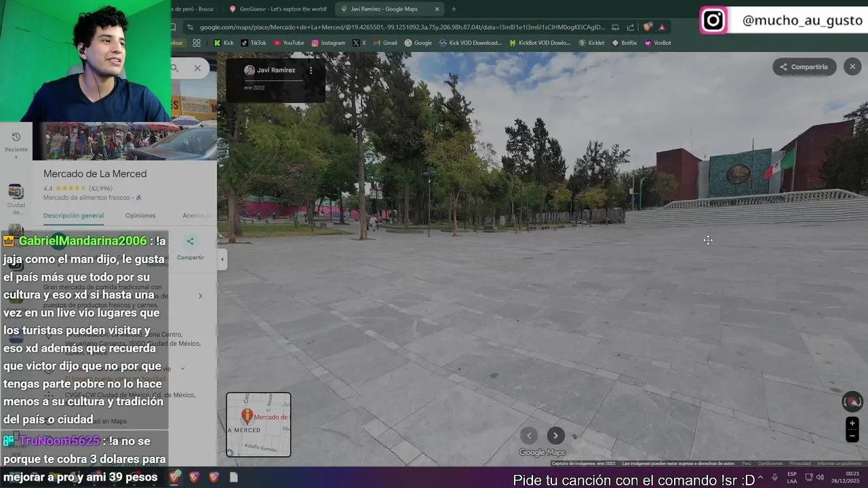Click the Compartir button in Street View
This screenshot has height=488, width=868.
[x=804, y=67]
